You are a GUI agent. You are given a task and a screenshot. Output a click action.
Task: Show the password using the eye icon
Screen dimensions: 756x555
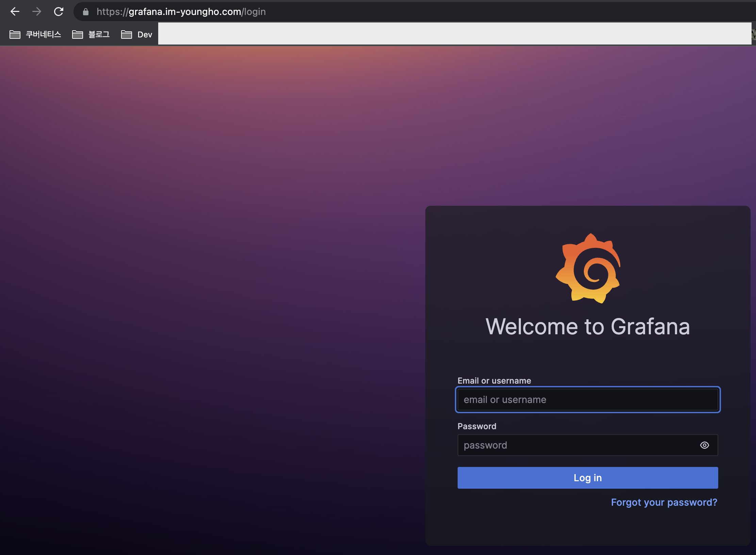[x=704, y=445]
